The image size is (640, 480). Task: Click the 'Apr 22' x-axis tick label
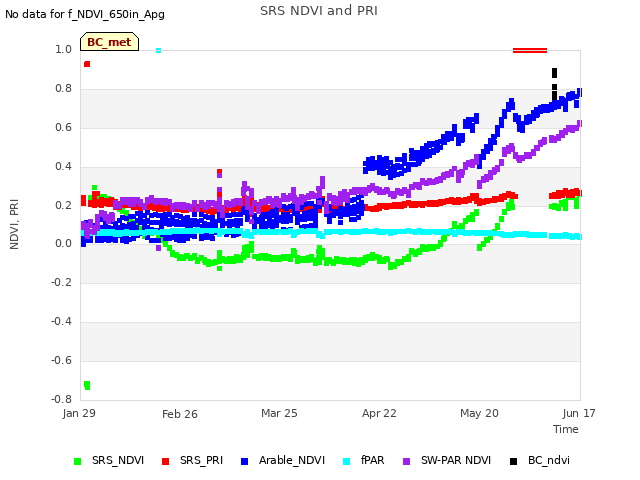(379, 413)
